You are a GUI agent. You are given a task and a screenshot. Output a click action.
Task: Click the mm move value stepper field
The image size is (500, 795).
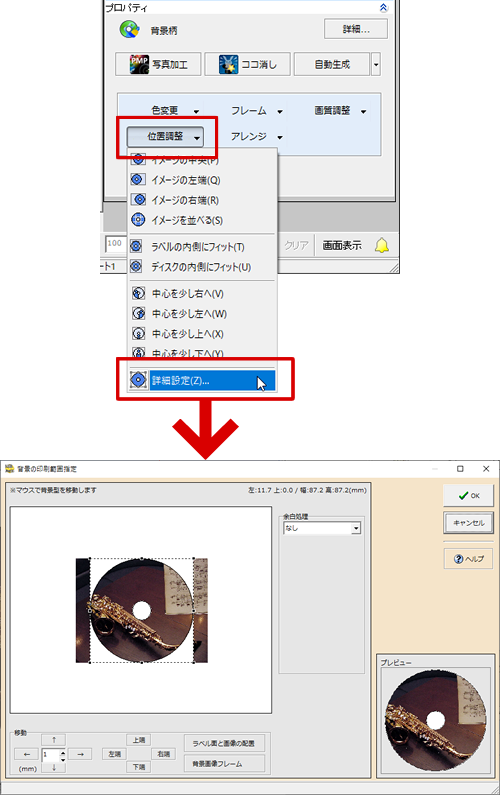pos(54,754)
